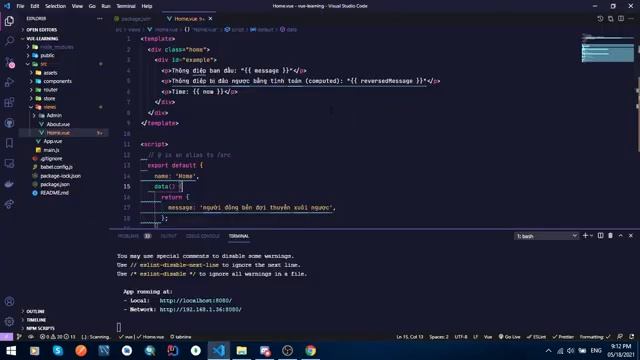640x360 pixels.
Task: Add a new terminal with plus icon
Action: click(x=585, y=236)
